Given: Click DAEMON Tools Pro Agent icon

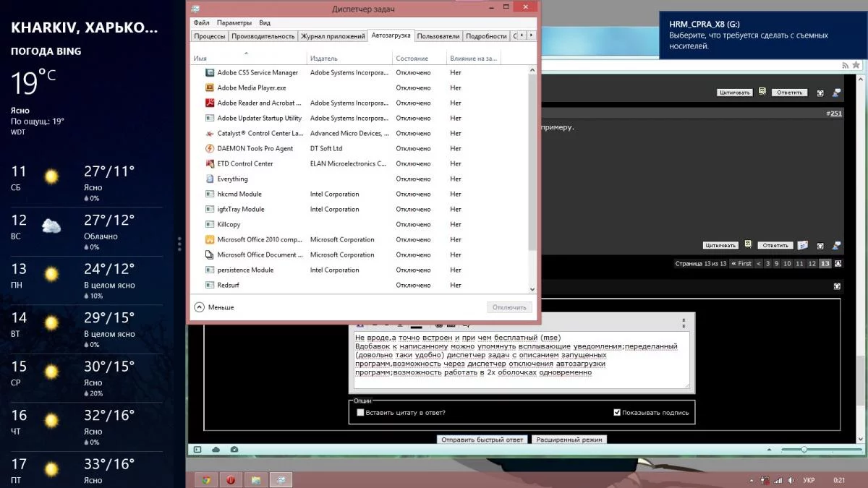Looking at the screenshot, I should (210, 148).
